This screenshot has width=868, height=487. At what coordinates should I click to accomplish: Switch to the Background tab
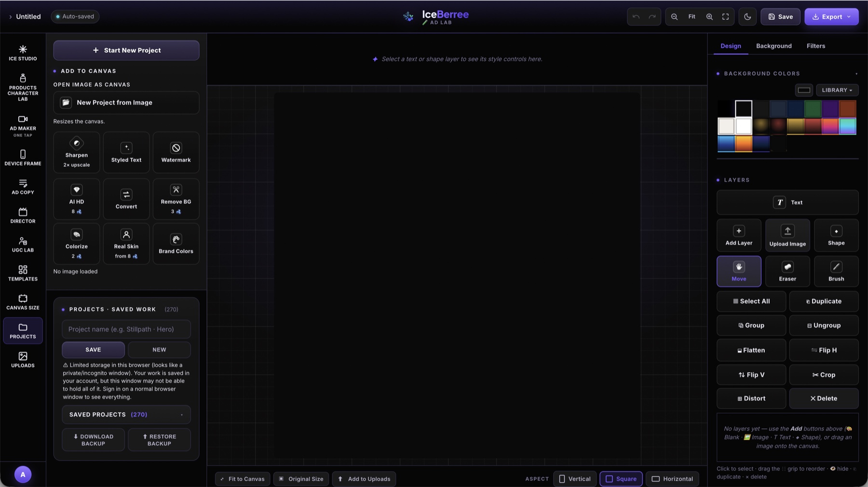[773, 46]
